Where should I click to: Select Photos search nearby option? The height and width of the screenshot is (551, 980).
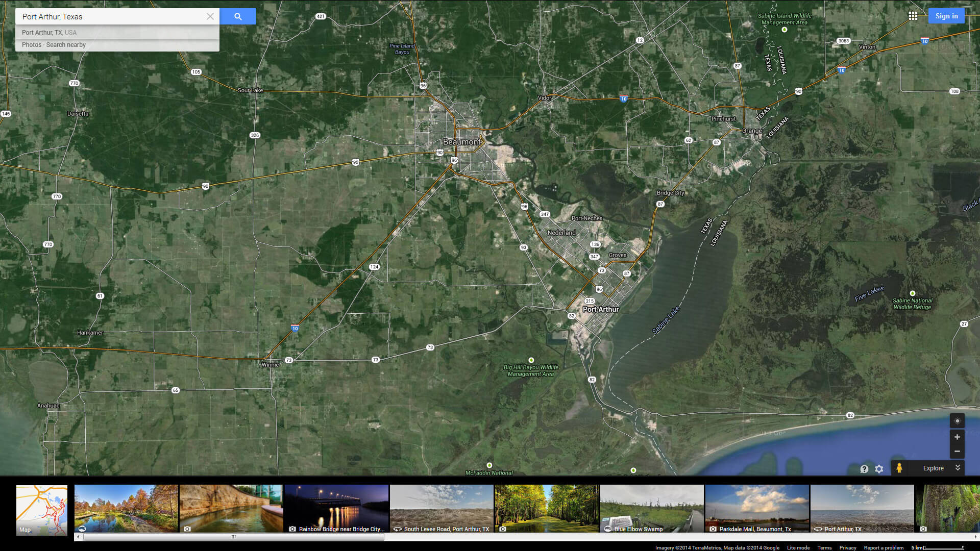pyautogui.click(x=54, y=44)
